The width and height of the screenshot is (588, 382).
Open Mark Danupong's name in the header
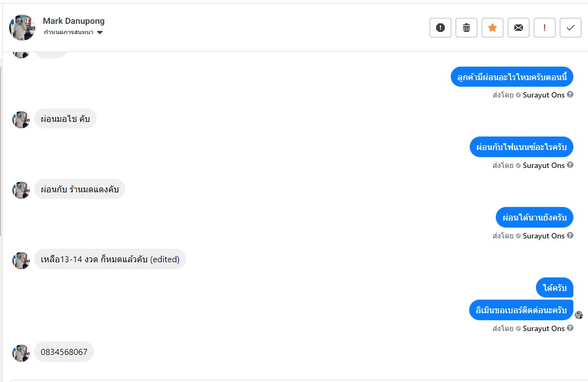pyautogui.click(x=74, y=21)
